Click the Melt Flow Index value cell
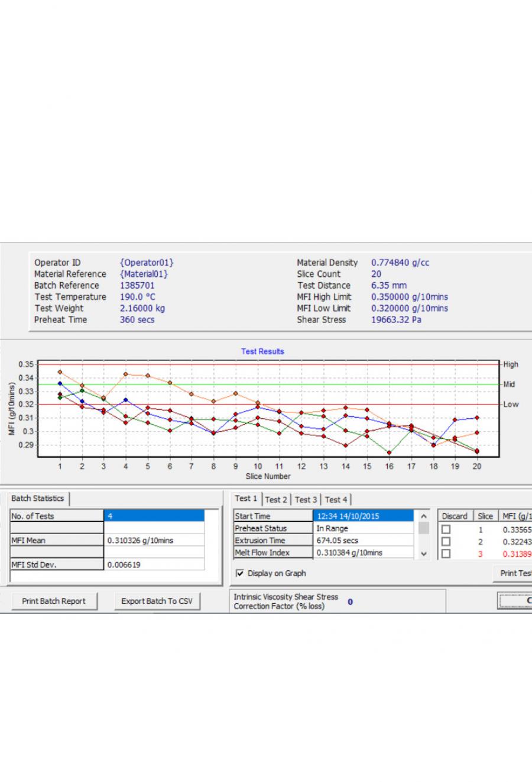Screen dimensions: 532x782 click(x=363, y=552)
